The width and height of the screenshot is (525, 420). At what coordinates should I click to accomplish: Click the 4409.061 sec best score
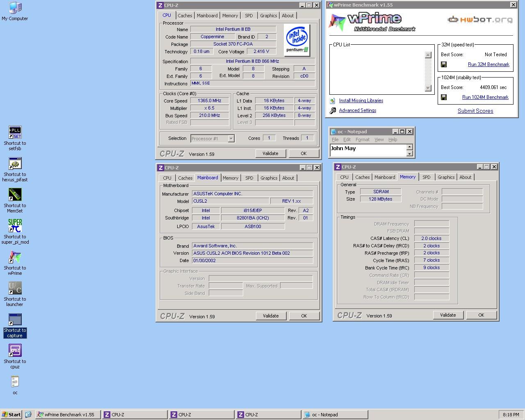pos(493,87)
